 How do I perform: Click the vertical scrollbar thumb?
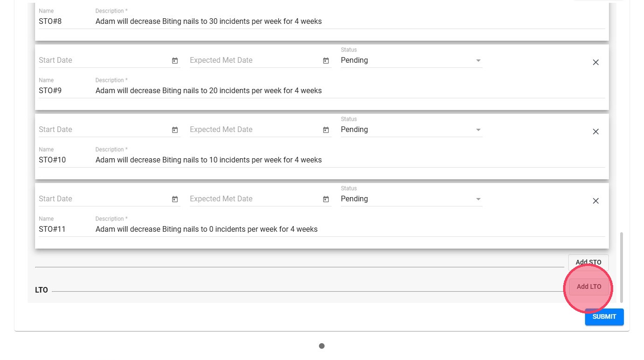(x=622, y=267)
